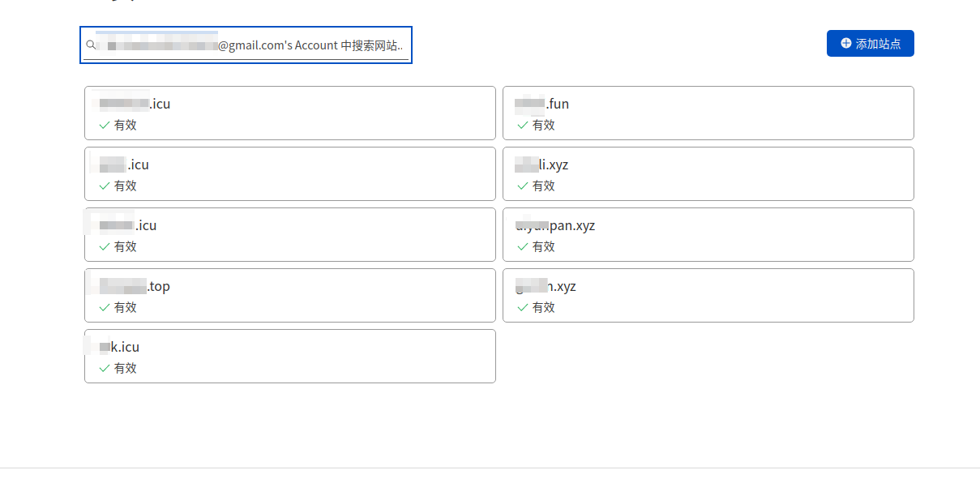This screenshot has height=483, width=980.
Task: Click green checkmark under the .top domain
Action: pyautogui.click(x=105, y=308)
